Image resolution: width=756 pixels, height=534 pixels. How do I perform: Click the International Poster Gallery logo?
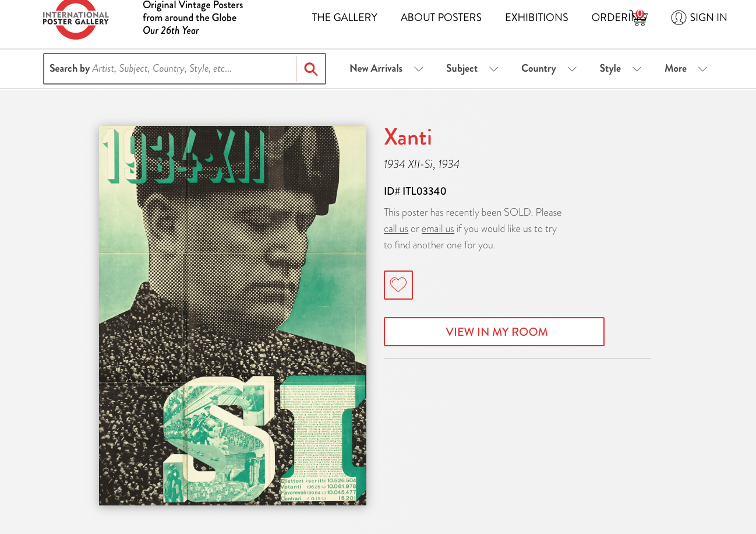pos(76,19)
